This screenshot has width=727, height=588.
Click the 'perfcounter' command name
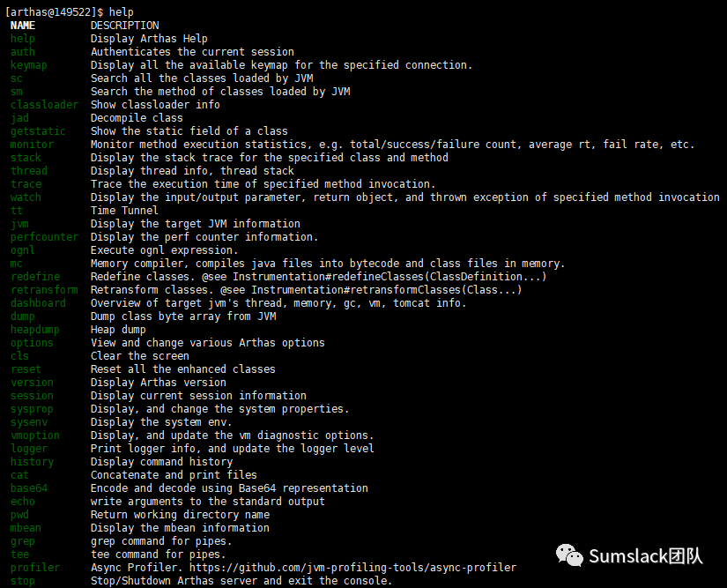(x=45, y=237)
